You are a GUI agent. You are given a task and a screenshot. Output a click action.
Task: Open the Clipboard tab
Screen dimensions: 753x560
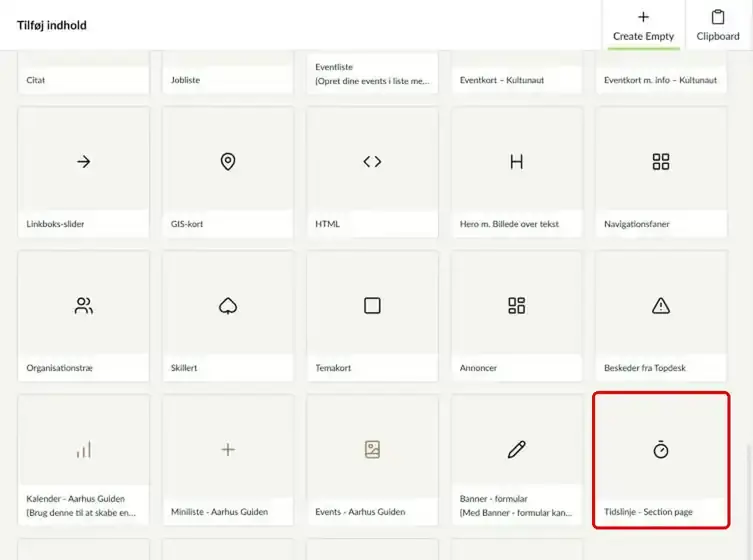pyautogui.click(x=718, y=25)
